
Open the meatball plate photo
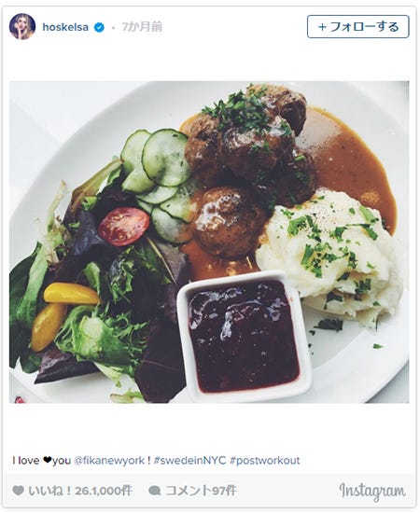click(x=209, y=243)
